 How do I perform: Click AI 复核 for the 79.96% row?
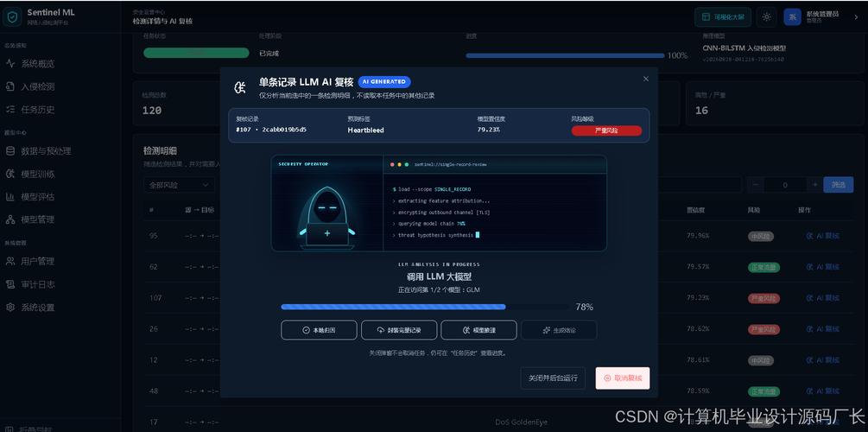[x=823, y=236]
